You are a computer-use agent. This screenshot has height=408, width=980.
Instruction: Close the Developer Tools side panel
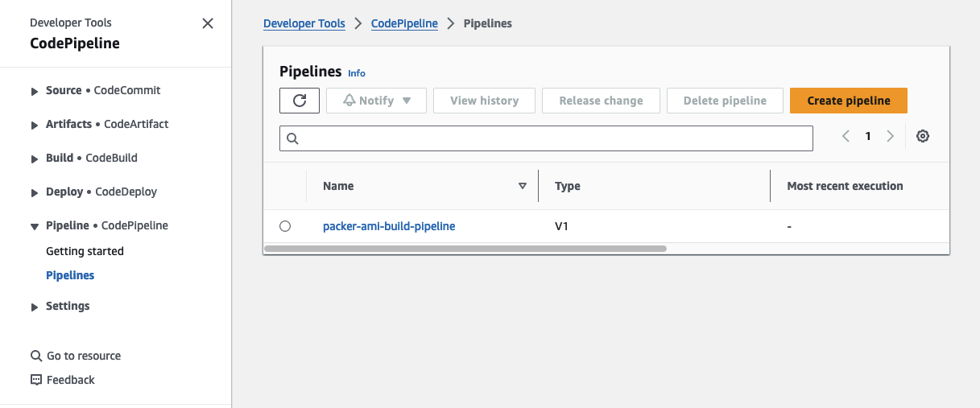tap(208, 23)
